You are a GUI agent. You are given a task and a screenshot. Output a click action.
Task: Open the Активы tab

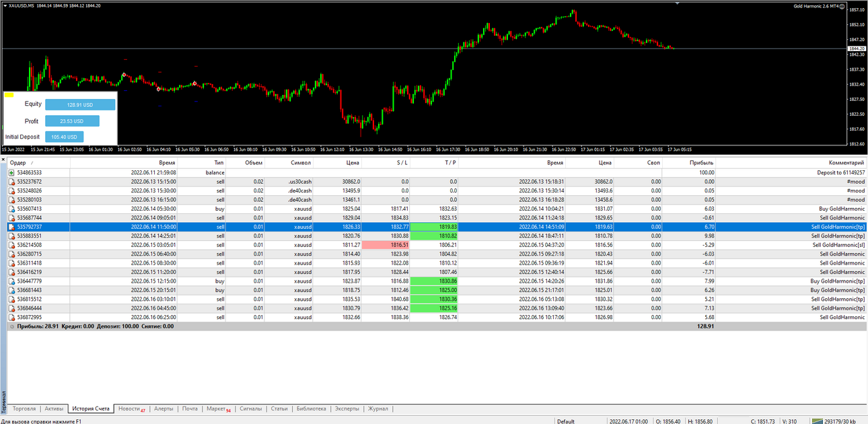point(54,409)
